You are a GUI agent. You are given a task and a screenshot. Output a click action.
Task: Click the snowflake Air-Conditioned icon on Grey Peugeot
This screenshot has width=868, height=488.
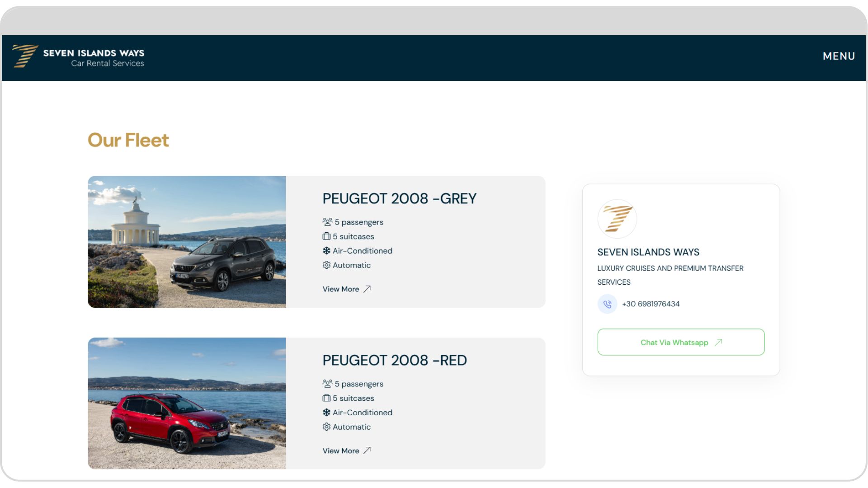point(326,251)
